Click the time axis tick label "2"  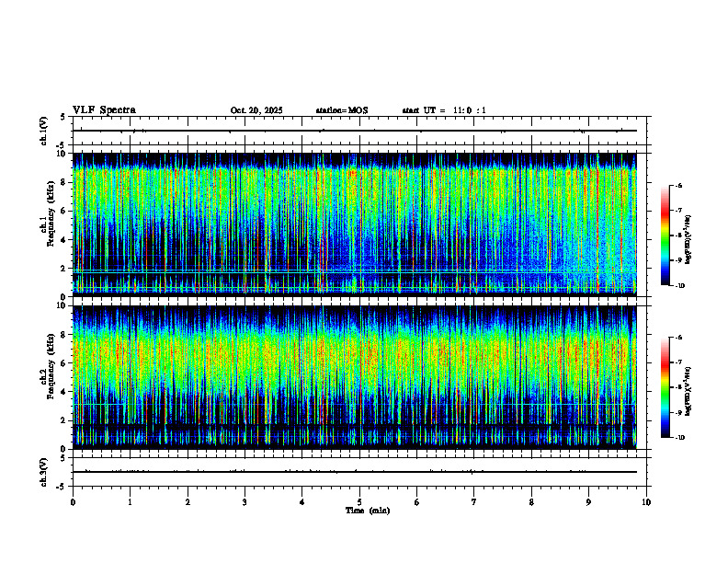(188, 502)
